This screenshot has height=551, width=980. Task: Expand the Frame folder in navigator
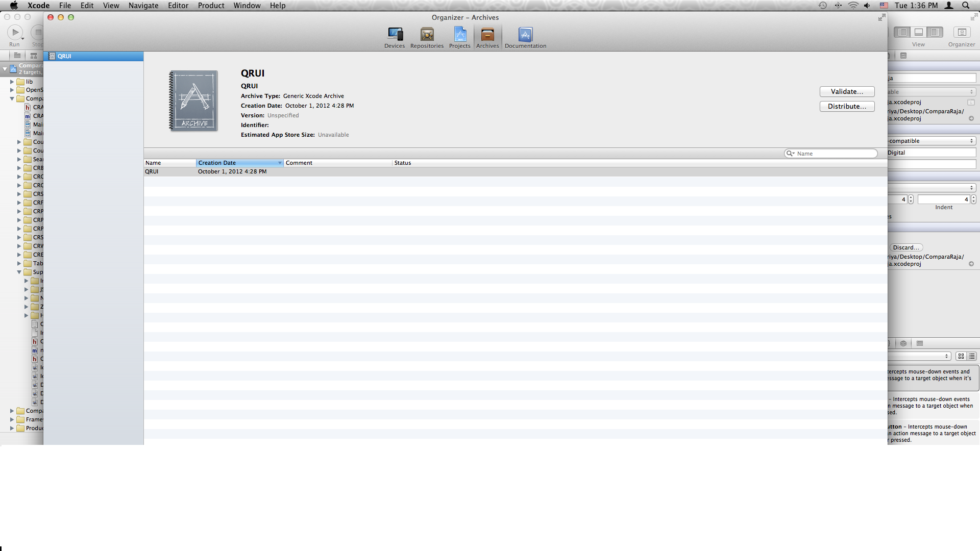pyautogui.click(x=12, y=420)
